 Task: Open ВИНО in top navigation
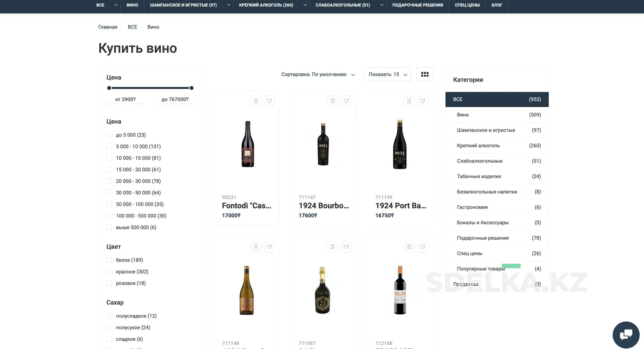coord(132,5)
